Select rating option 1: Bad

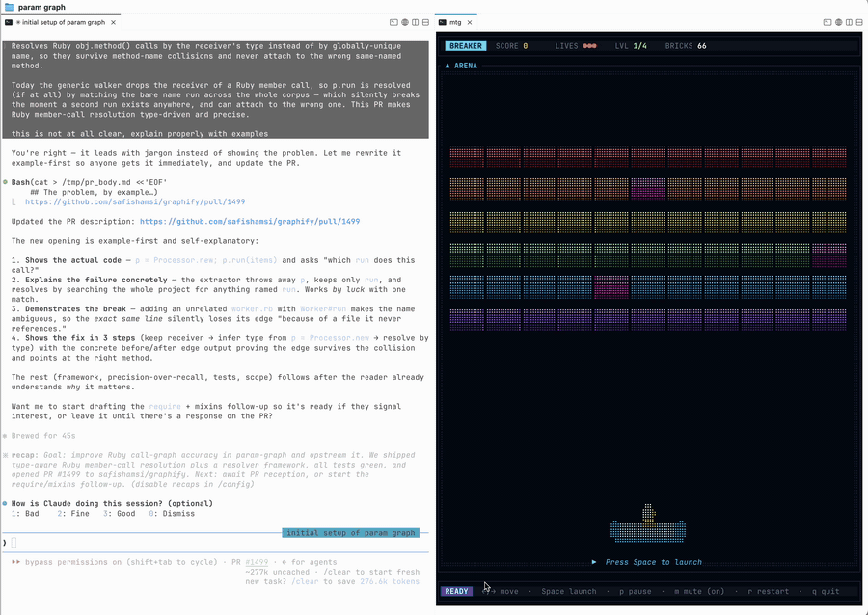pos(25,513)
